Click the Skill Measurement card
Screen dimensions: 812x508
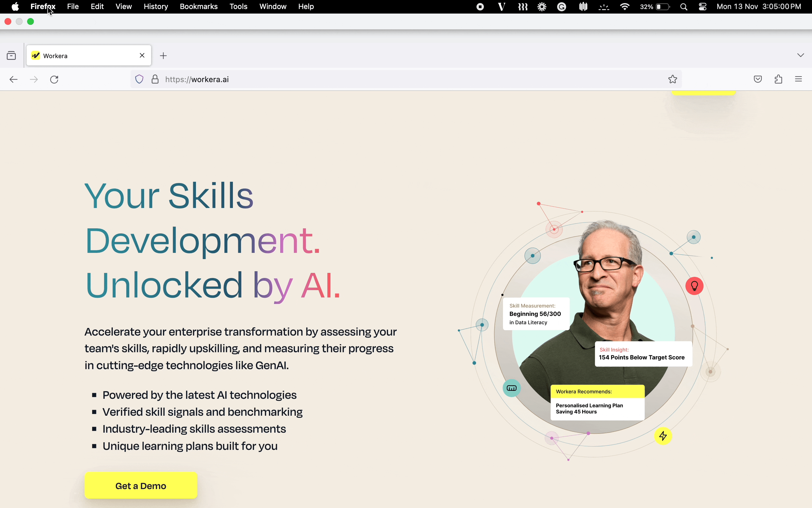tap(536, 314)
